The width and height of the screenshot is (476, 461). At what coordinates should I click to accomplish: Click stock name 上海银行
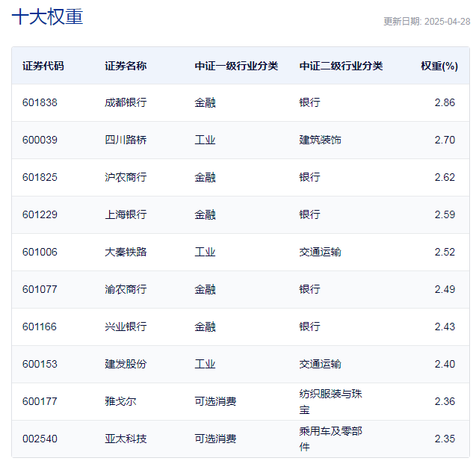click(126, 214)
